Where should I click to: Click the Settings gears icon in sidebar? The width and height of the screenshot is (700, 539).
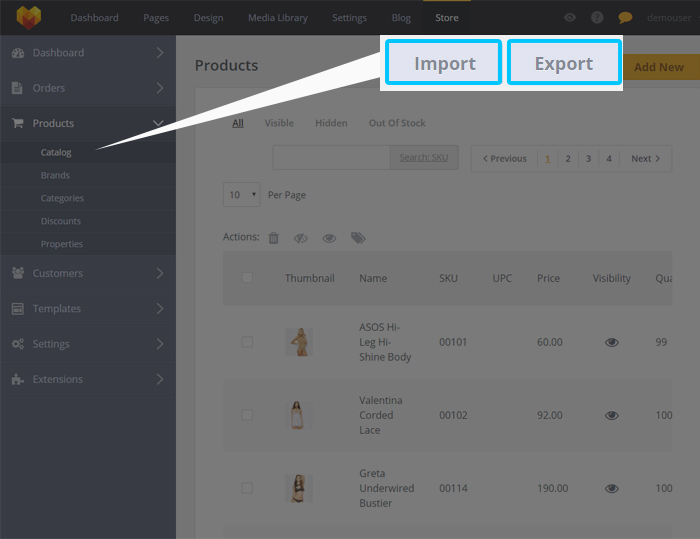tap(18, 344)
